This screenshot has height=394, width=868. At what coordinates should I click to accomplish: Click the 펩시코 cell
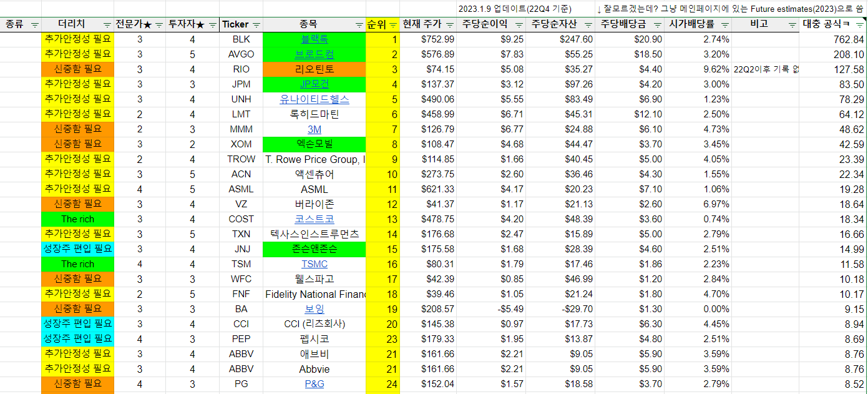tap(314, 339)
